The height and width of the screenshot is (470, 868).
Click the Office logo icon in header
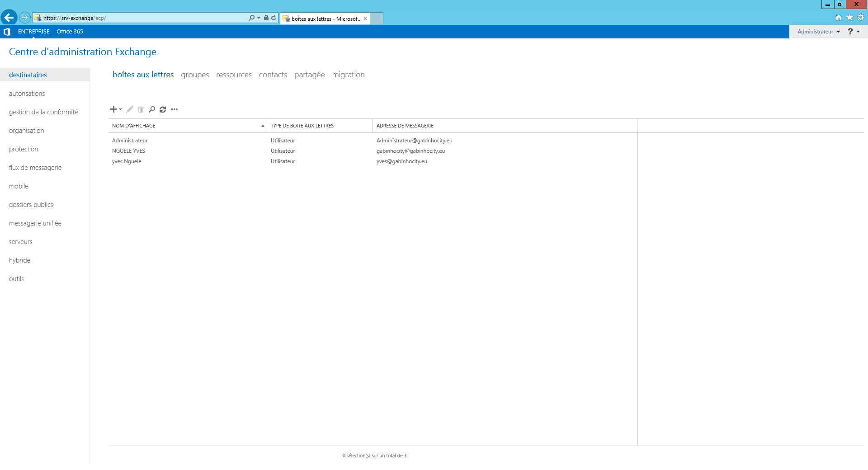click(7, 32)
